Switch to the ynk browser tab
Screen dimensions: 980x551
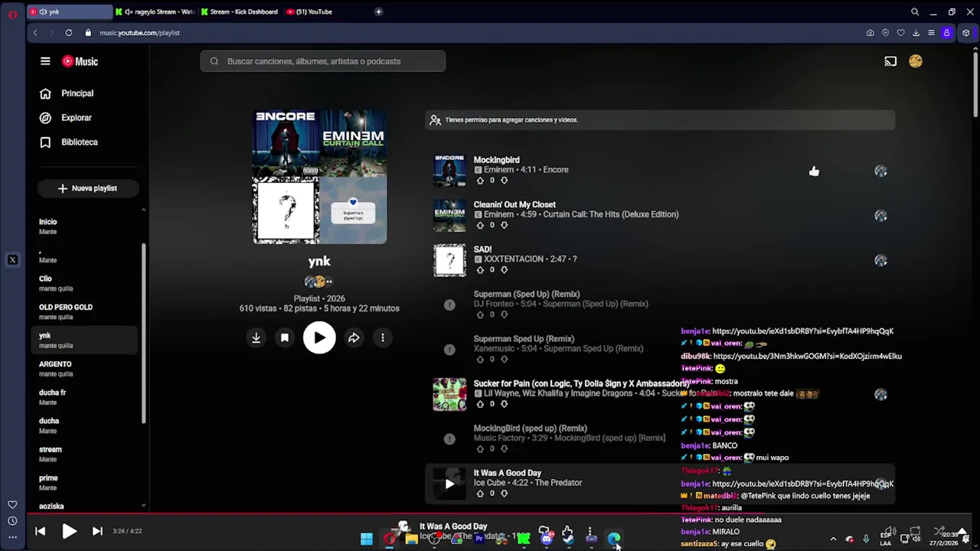tap(69, 11)
